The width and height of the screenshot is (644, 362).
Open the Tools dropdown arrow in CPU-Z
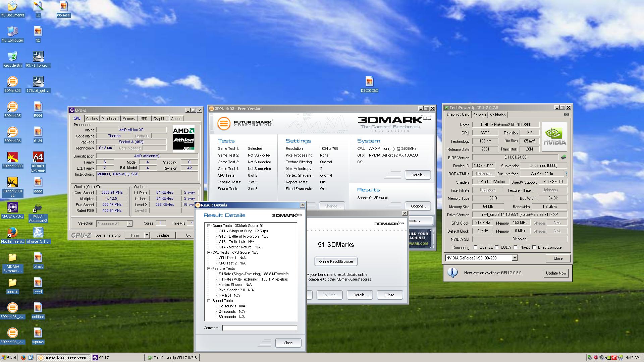(147, 235)
